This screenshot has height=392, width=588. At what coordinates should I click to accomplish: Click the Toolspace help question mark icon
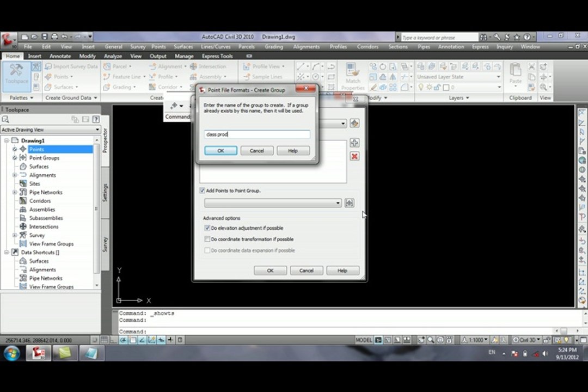coord(96,119)
